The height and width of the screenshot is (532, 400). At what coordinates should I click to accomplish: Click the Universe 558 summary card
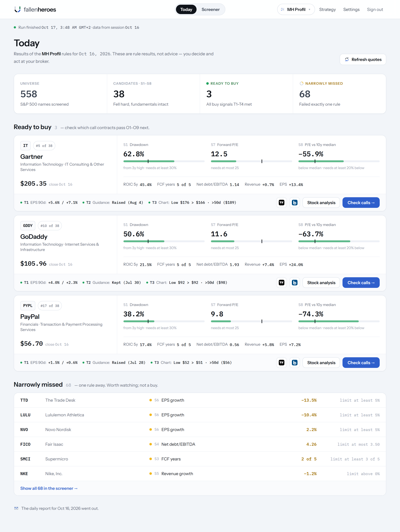(60, 94)
